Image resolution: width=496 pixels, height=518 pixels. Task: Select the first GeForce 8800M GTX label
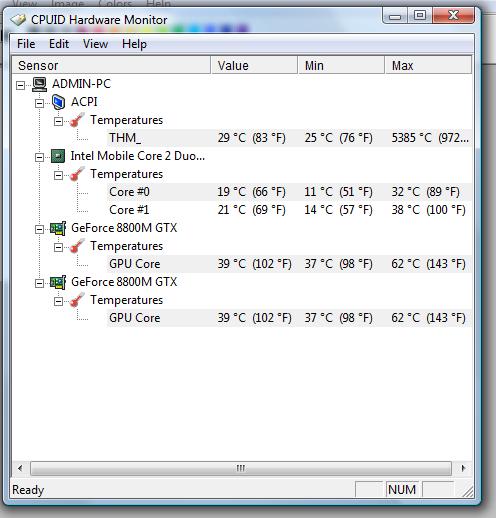[x=124, y=228]
